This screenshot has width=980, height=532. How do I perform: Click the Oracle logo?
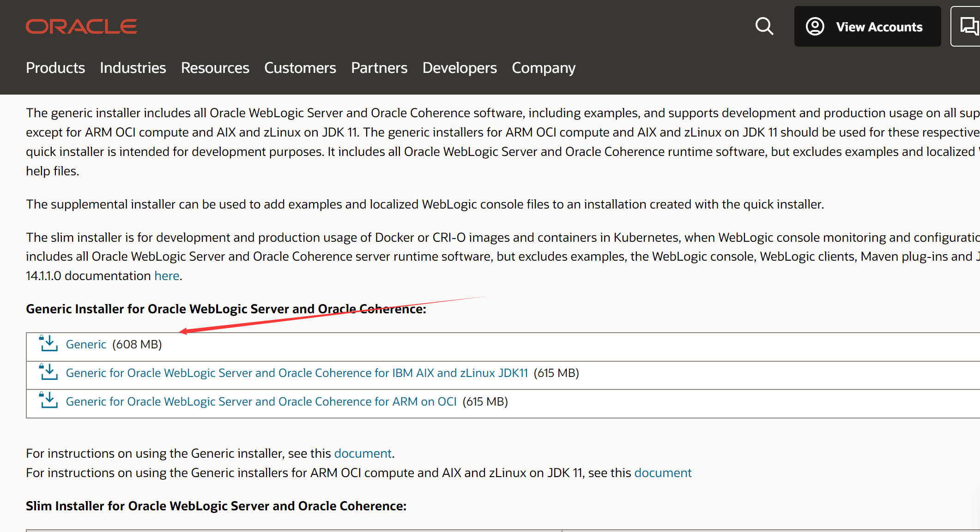81,26
